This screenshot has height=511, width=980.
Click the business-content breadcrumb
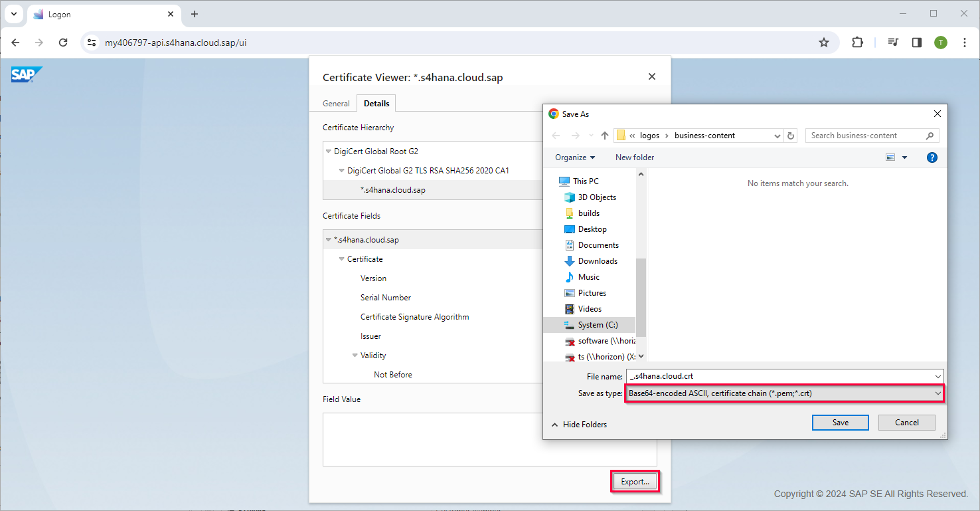704,136
